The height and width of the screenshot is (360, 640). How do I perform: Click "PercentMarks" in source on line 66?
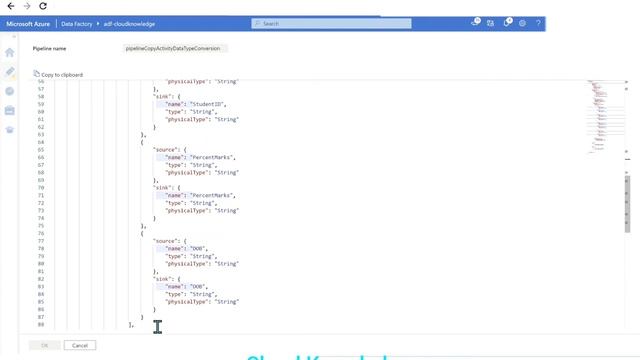[213, 157]
